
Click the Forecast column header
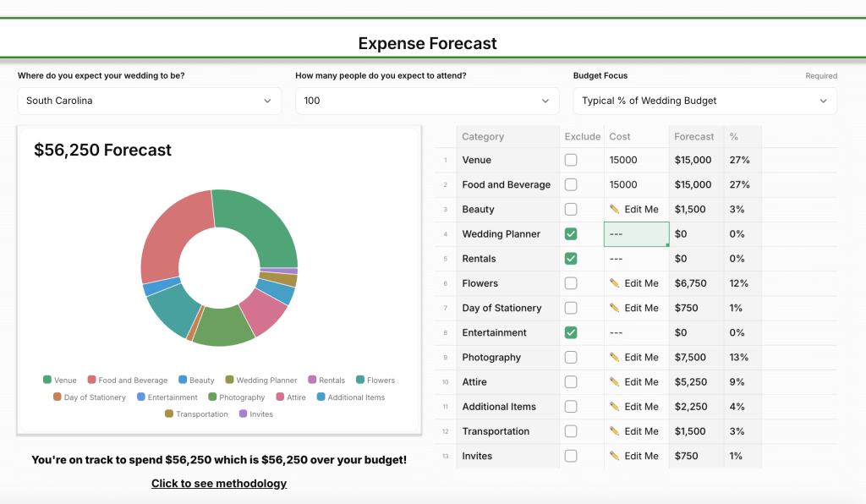(694, 136)
